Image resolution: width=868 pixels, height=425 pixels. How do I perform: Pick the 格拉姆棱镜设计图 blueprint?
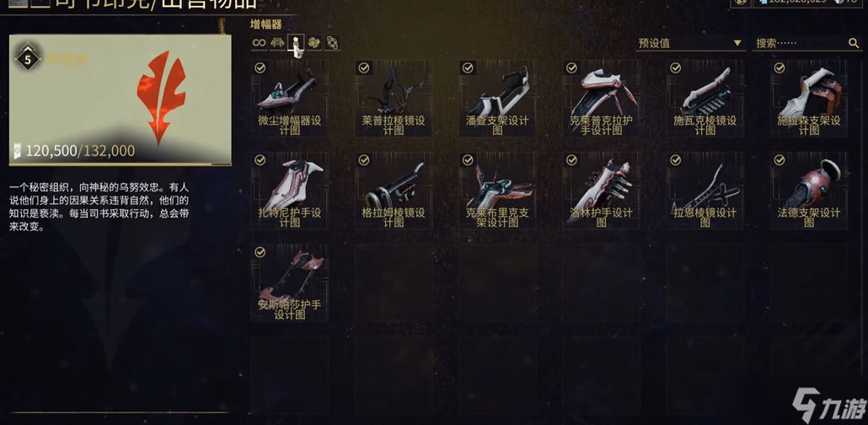[x=393, y=191]
